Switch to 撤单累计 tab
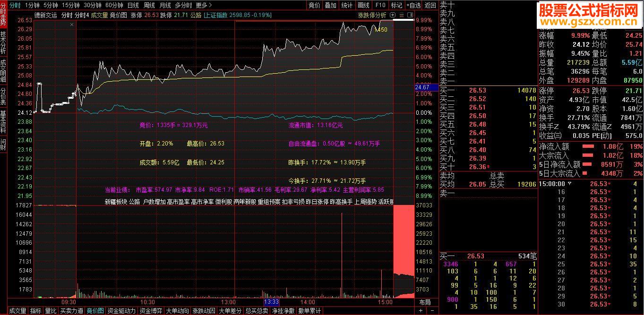The width and height of the screenshot is (644, 315). click(310, 311)
